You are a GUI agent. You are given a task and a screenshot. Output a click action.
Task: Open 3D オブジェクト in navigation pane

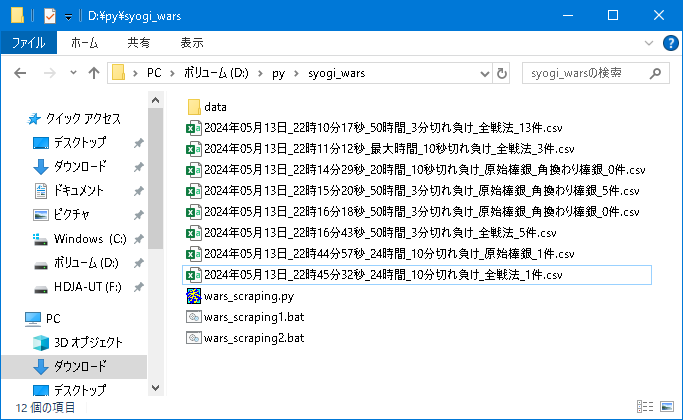click(88, 343)
